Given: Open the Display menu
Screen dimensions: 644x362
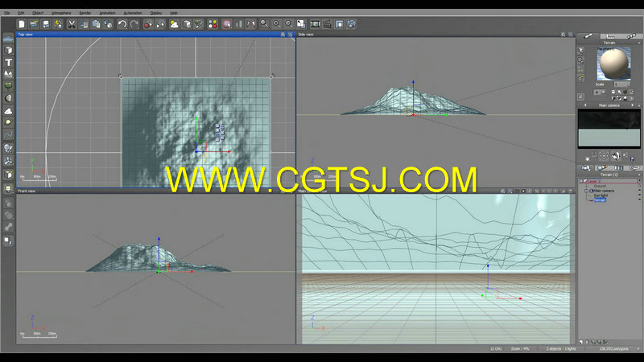Looking at the screenshot, I should click(x=156, y=13).
